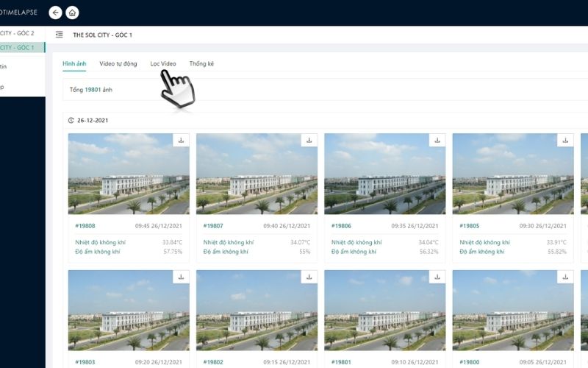Open thumbnail of image #19806
588x368 pixels.
(384, 174)
